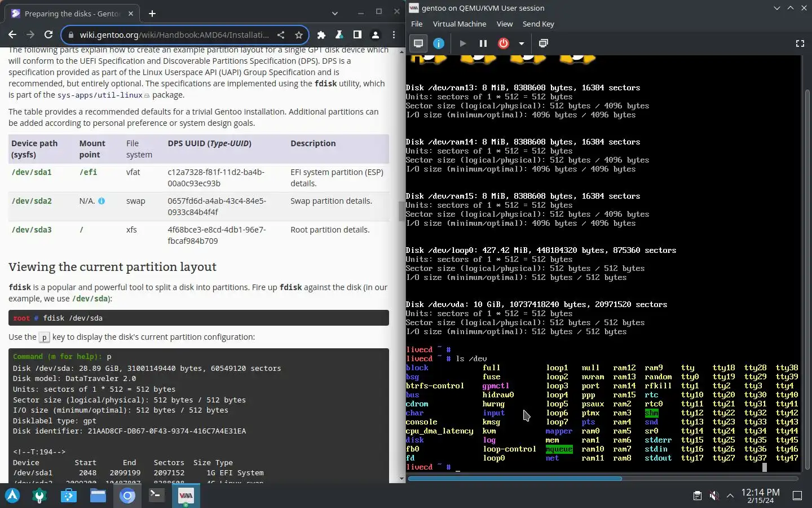The image size is (812, 508).
Task: Open the muted volume tray icon
Action: [x=714, y=496]
